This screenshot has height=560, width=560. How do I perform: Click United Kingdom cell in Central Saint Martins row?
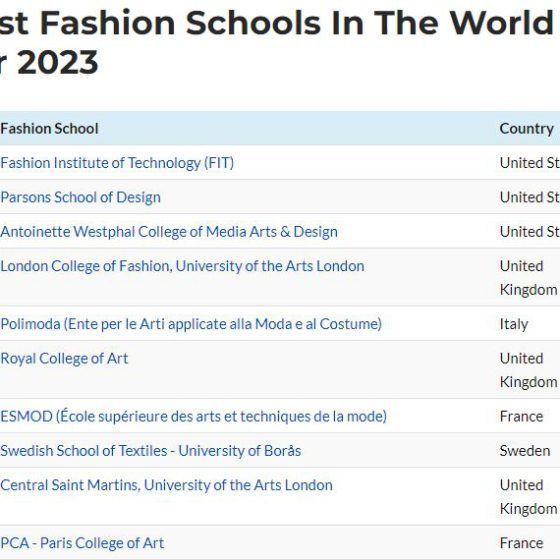point(529,497)
